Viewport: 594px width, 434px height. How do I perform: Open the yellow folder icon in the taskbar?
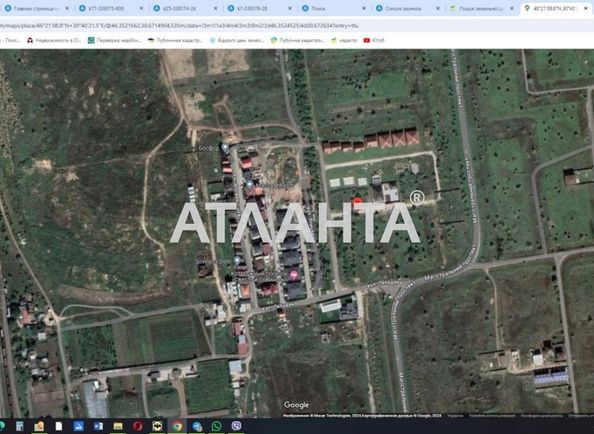[118, 426]
